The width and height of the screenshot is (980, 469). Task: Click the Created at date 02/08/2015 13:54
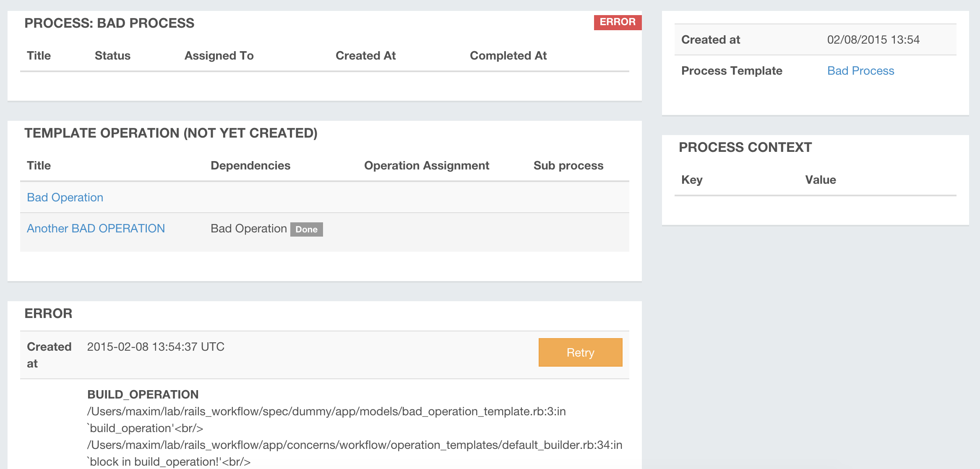click(873, 39)
